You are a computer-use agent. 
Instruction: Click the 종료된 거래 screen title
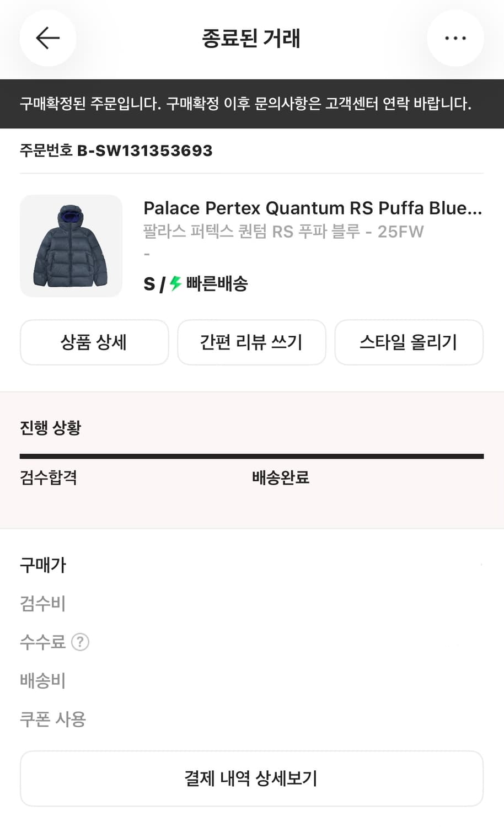251,38
